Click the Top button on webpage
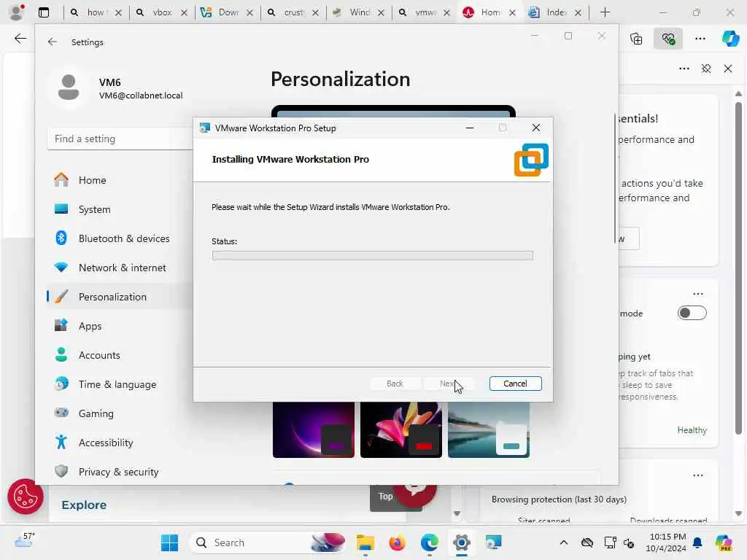This screenshot has height=560, width=747. tap(385, 496)
